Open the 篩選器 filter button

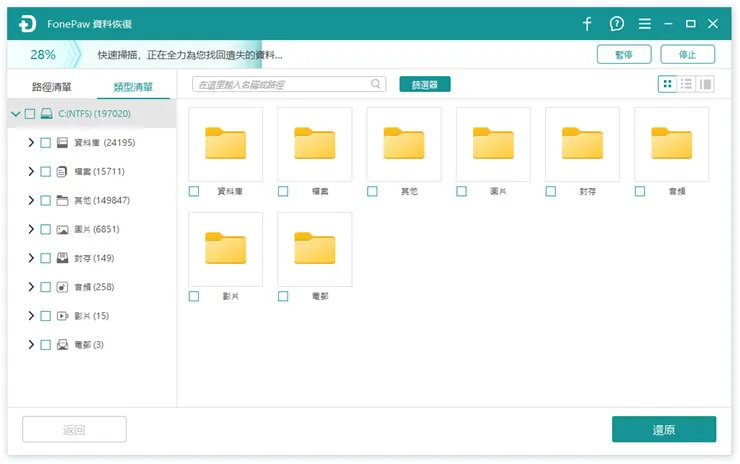(425, 84)
